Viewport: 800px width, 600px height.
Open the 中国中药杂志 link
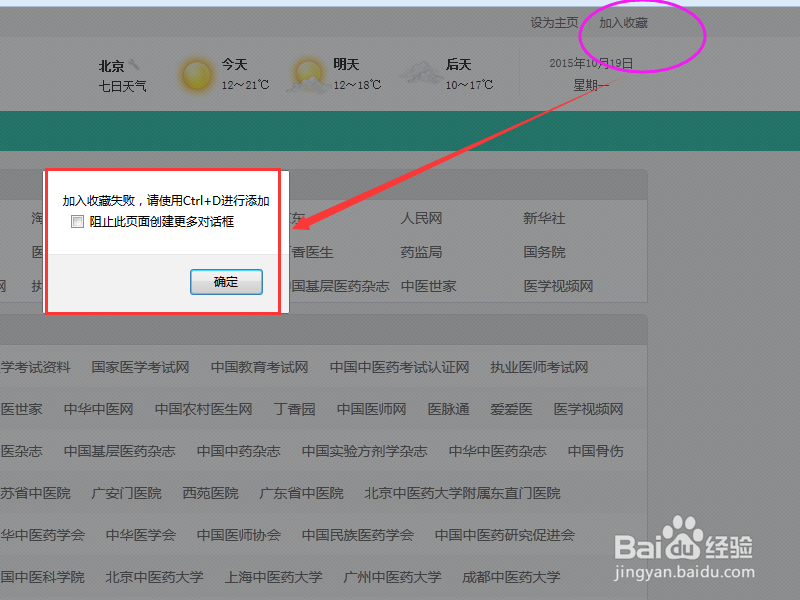click(x=239, y=451)
